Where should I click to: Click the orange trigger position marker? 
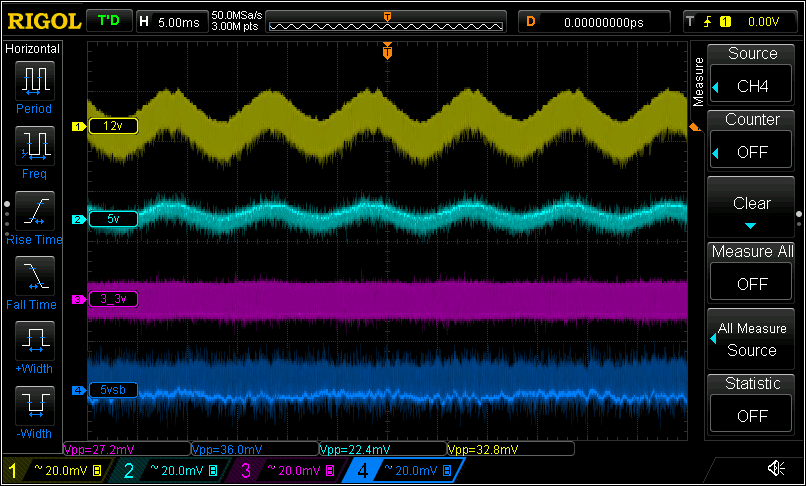pyautogui.click(x=388, y=51)
